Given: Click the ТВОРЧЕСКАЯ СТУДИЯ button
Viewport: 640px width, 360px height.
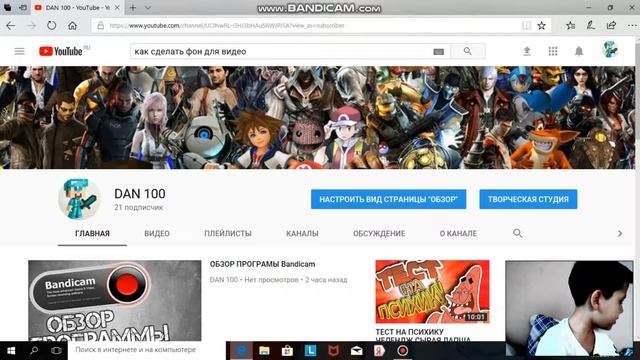Looking at the screenshot, I should pos(528,199).
